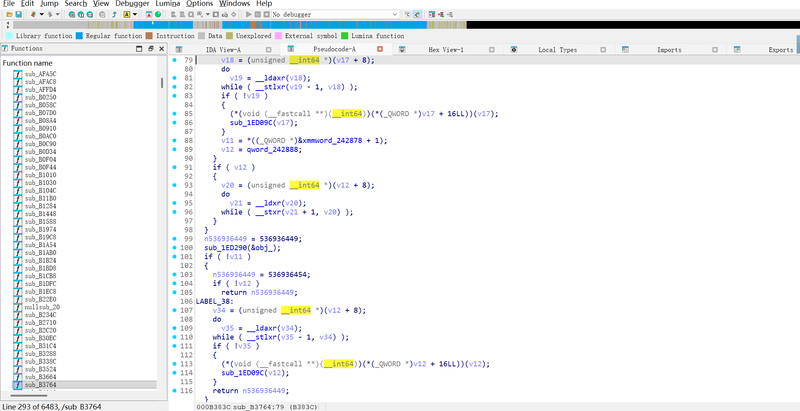This screenshot has width=800, height=411.
Task: Click the pause process toolbar icon
Action: click(x=257, y=14)
